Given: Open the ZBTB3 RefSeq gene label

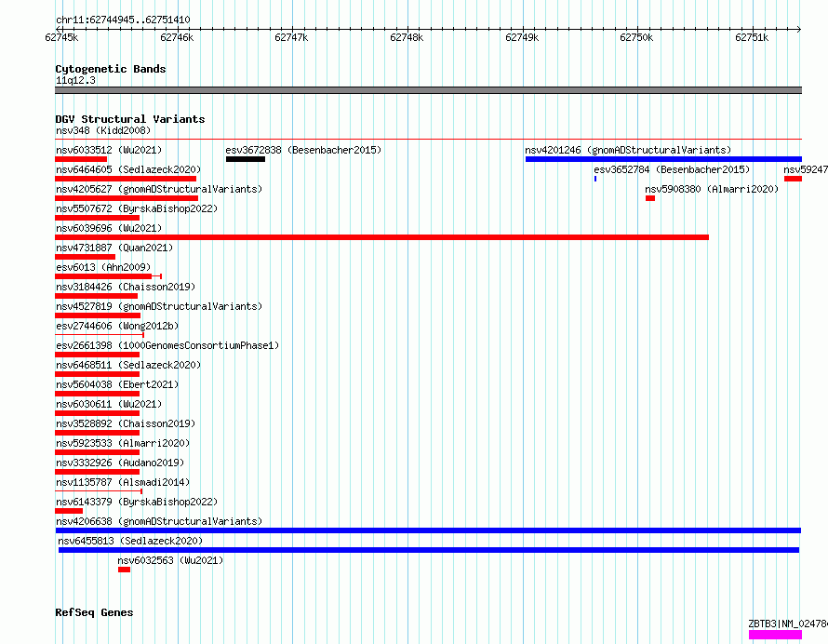Looking at the screenshot, I should [x=788, y=624].
